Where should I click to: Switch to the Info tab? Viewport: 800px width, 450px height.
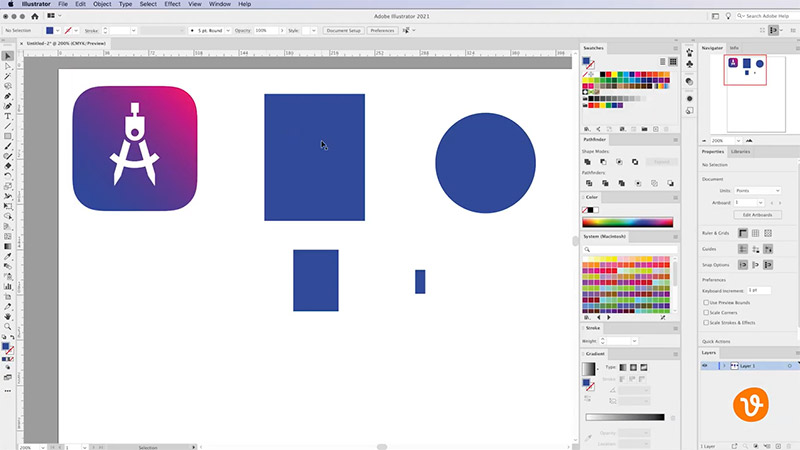tap(734, 48)
